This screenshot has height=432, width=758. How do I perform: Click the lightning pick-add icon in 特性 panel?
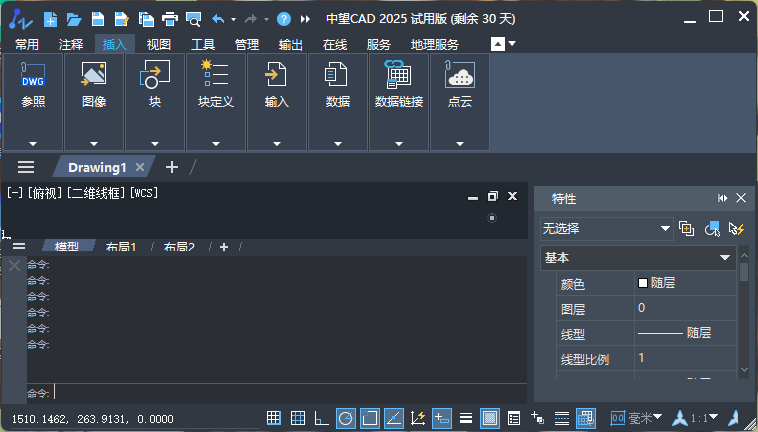pyautogui.click(x=737, y=229)
